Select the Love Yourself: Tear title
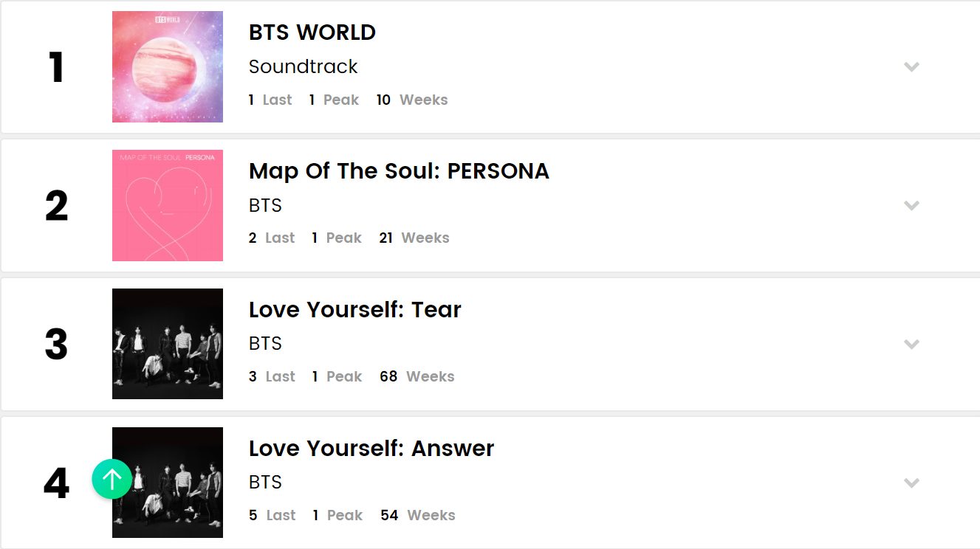 click(354, 310)
